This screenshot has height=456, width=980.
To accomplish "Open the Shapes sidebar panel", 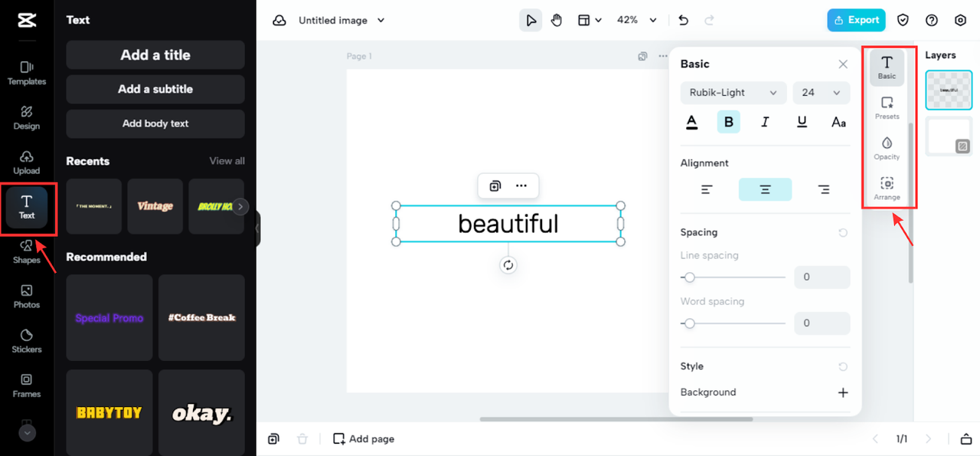I will coord(27,251).
